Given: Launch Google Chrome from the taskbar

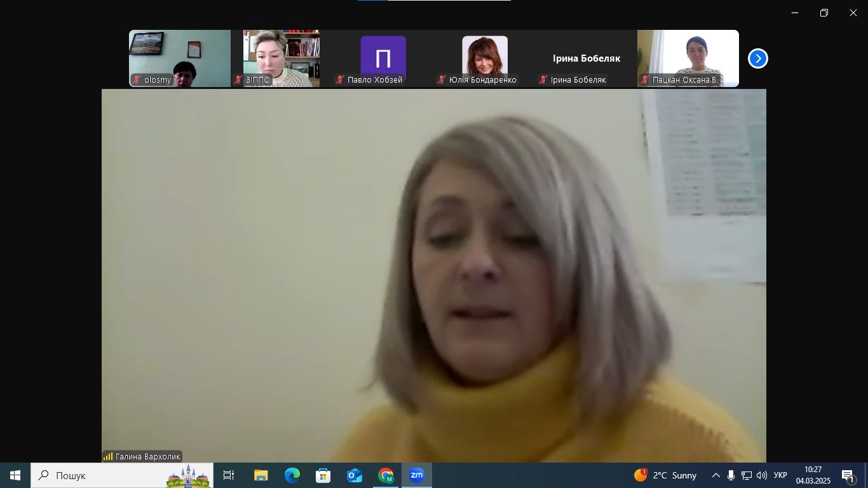Looking at the screenshot, I should 386,475.
